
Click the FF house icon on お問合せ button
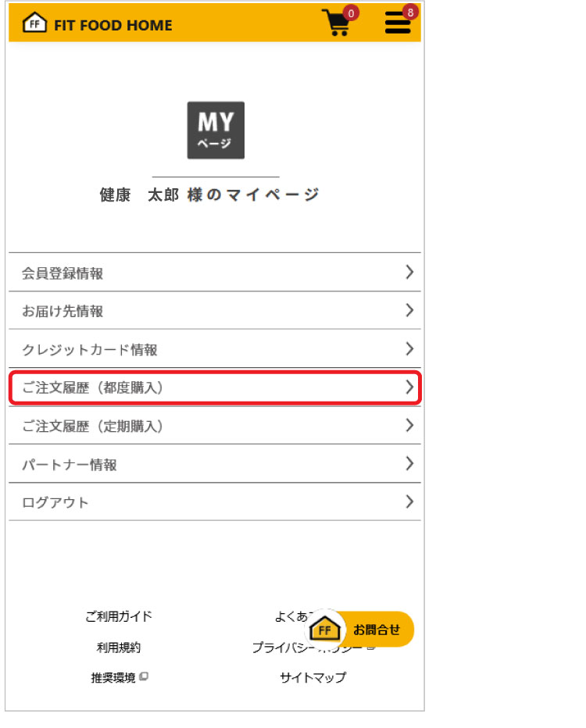pos(325,629)
